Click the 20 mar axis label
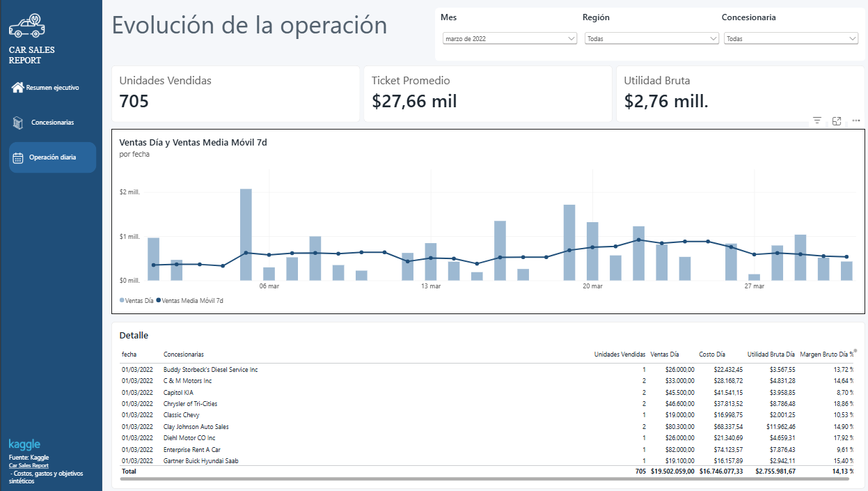Screen dimensions: 868x491 [x=592, y=286]
